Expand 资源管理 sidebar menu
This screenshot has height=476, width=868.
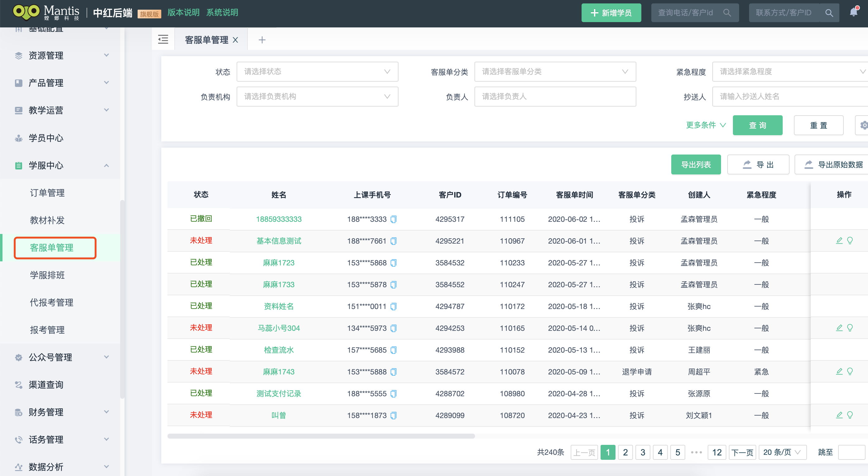[61, 55]
